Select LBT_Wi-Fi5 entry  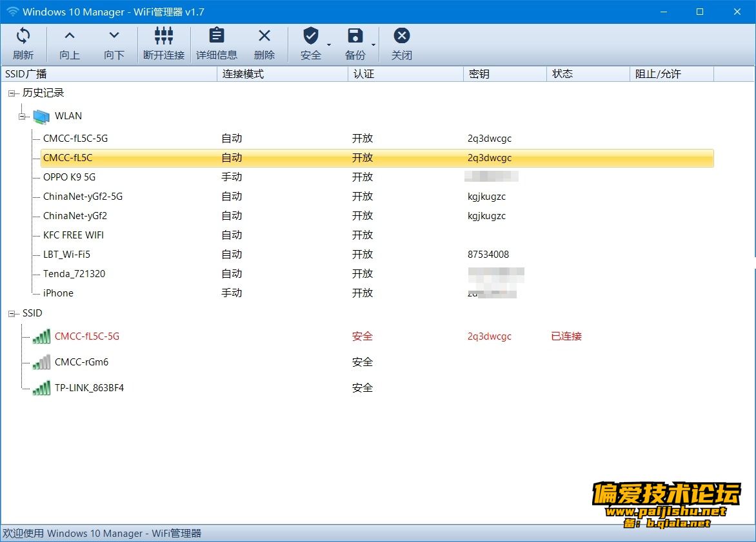[x=66, y=255]
